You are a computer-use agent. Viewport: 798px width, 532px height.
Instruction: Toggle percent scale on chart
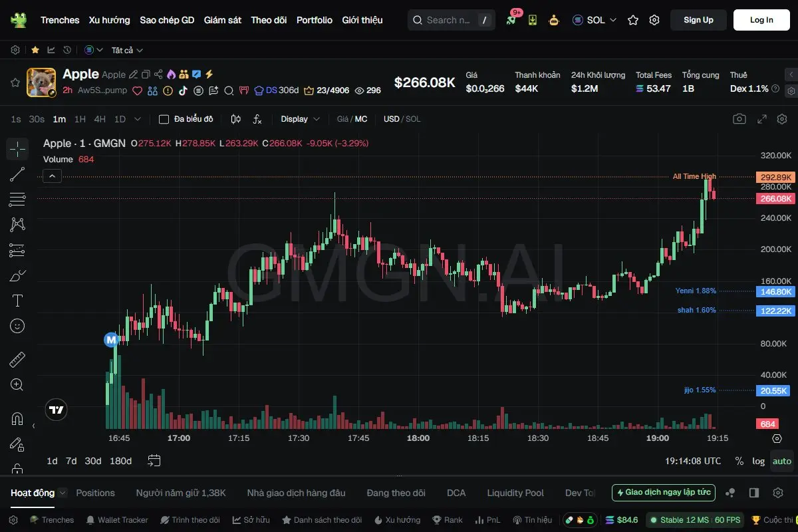[x=739, y=461]
